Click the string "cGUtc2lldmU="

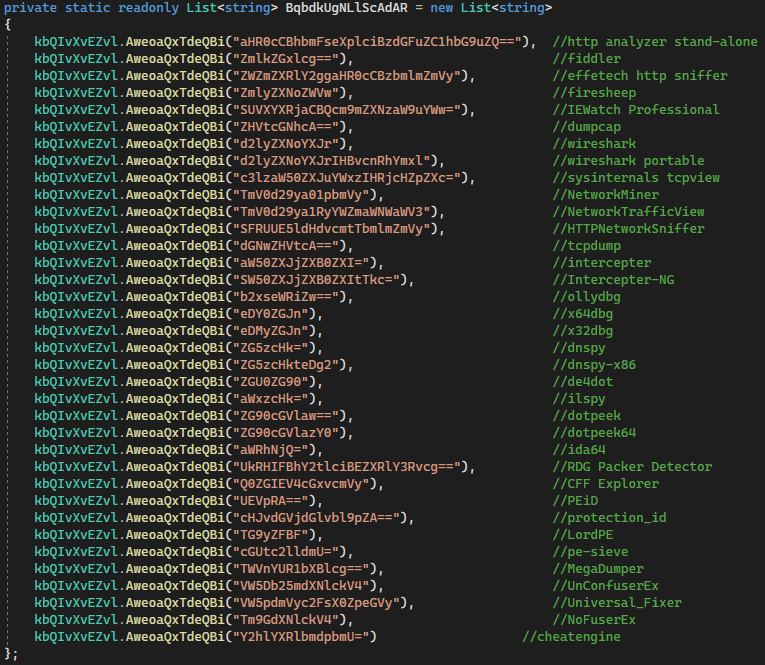click(286, 552)
